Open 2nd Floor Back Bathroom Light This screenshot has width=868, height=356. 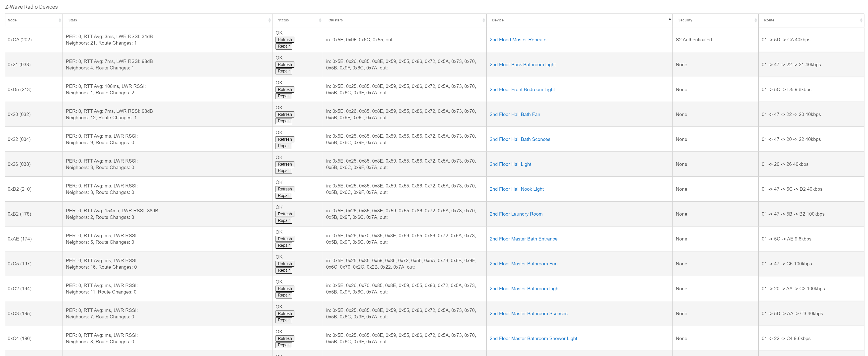coord(523,65)
